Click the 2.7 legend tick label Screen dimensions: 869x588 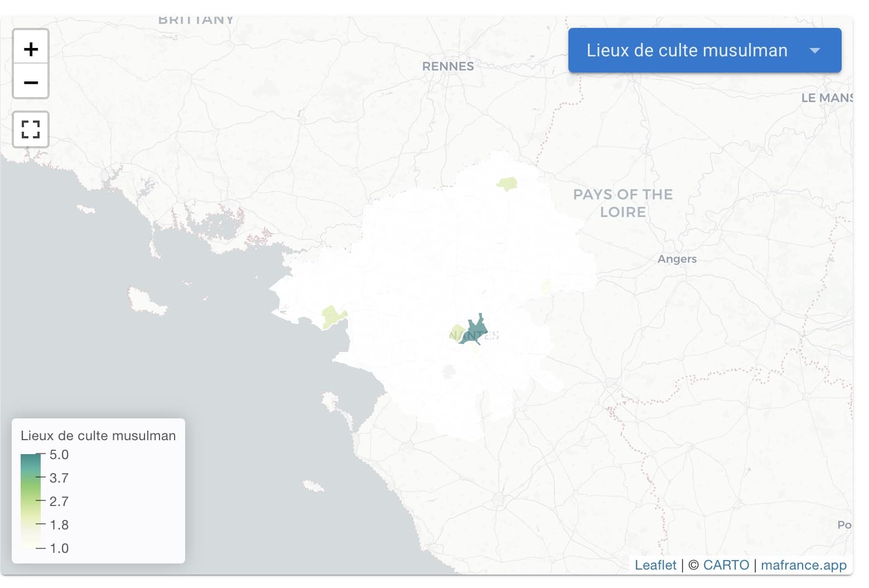click(x=59, y=502)
